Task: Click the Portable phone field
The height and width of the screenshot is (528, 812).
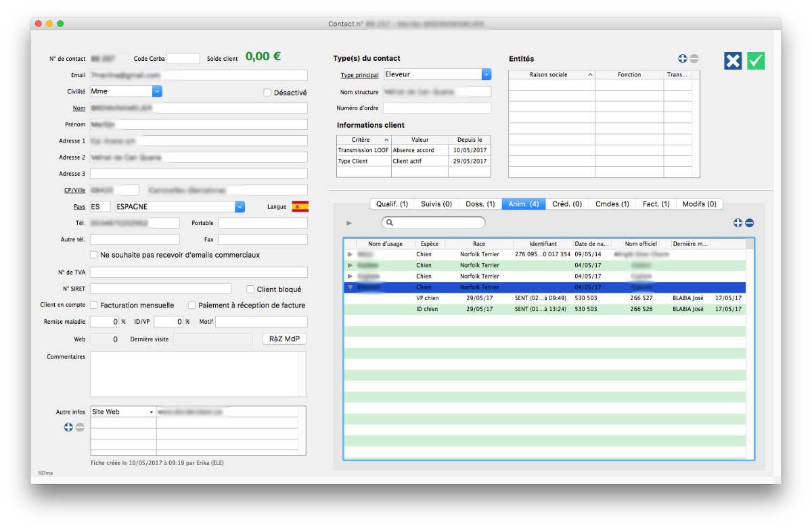Action: [263, 223]
